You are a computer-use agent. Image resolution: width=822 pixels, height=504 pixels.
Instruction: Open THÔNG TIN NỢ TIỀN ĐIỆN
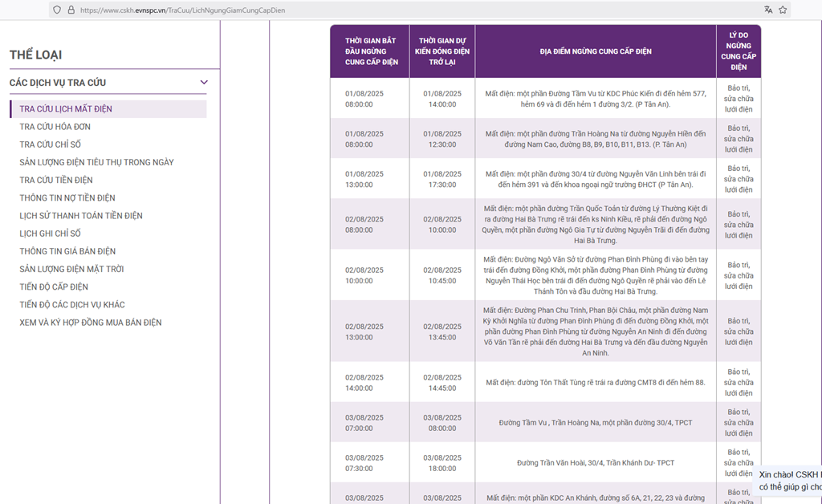(x=67, y=197)
